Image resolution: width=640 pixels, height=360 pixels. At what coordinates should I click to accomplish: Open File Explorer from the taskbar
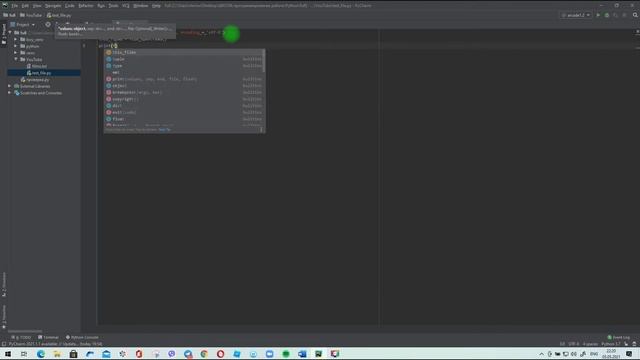click(x=57, y=353)
